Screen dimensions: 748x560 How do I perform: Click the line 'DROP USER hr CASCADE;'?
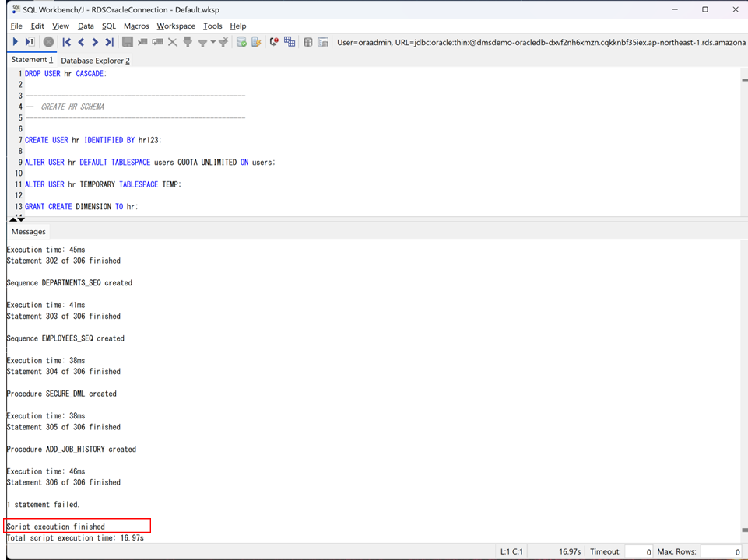pos(66,74)
